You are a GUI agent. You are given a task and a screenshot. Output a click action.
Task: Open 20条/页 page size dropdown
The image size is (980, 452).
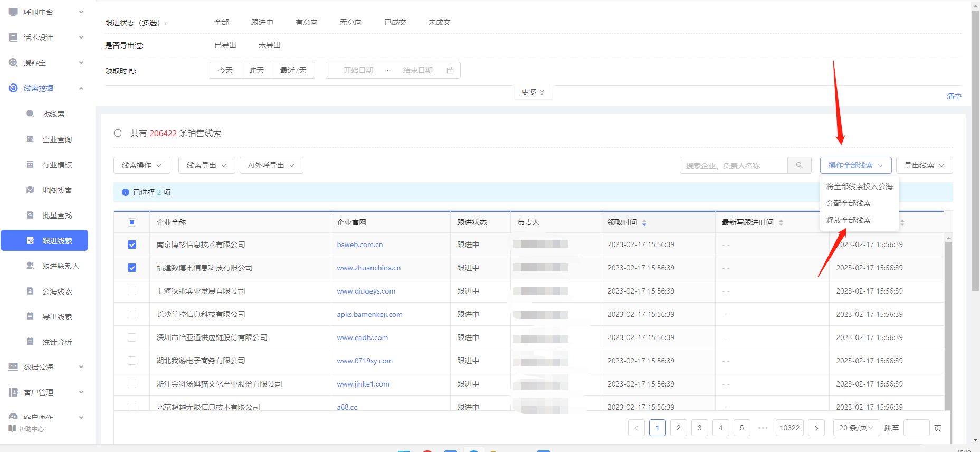856,428
